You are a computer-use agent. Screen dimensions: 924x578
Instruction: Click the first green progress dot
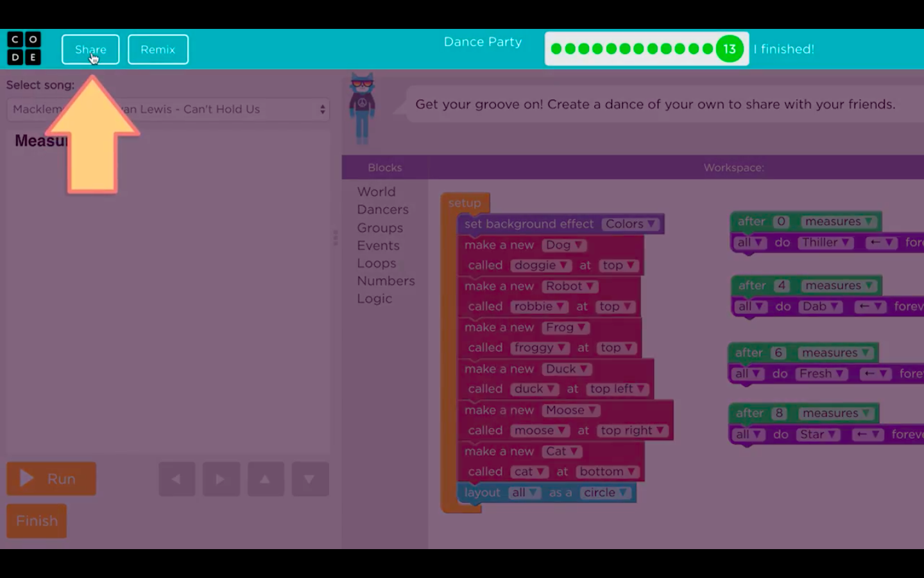(x=556, y=49)
